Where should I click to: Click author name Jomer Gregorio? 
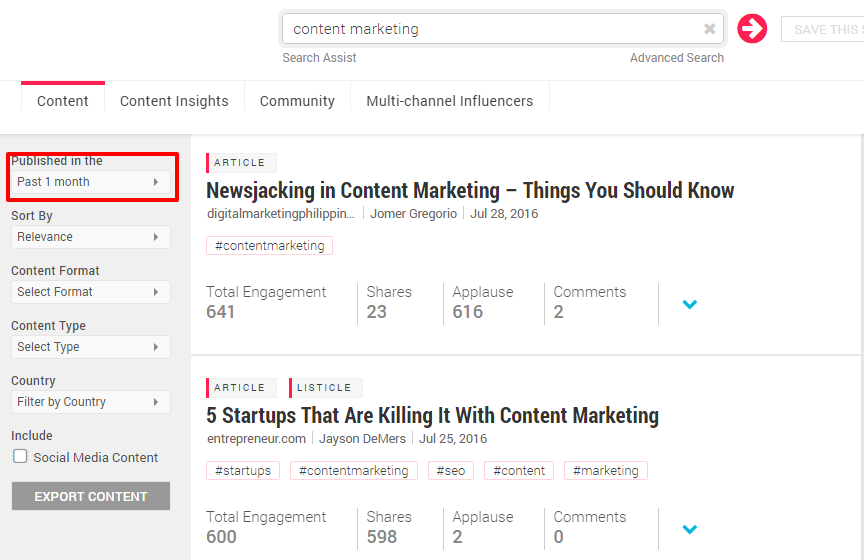(413, 214)
